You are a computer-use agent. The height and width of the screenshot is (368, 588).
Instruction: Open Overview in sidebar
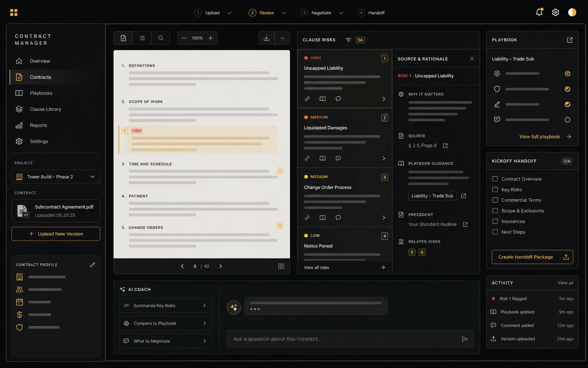point(56,61)
